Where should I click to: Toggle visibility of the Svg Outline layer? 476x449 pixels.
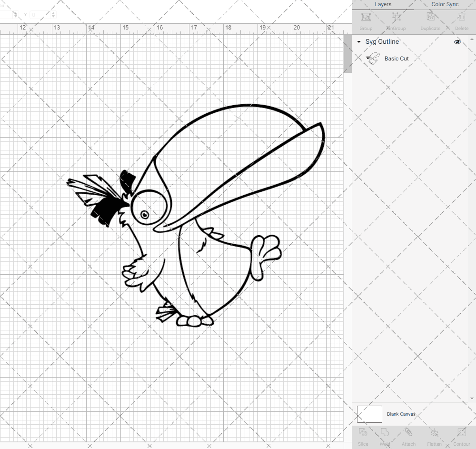click(457, 42)
